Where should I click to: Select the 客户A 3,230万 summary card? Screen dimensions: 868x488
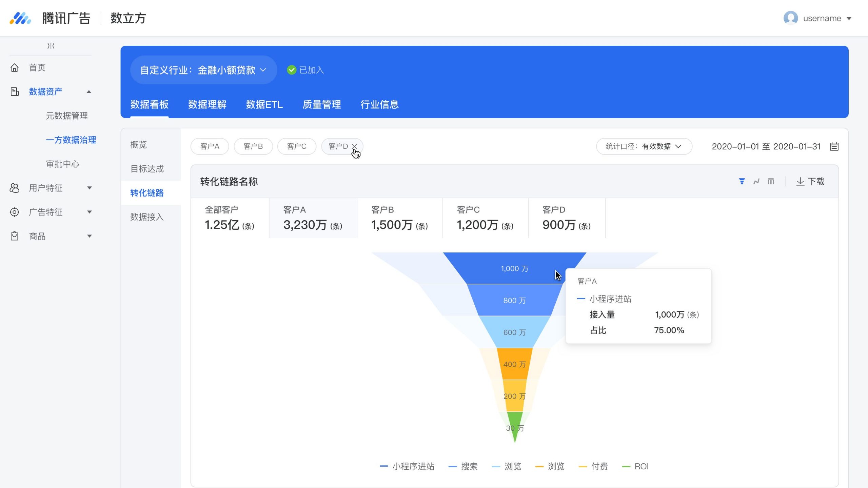click(x=313, y=218)
